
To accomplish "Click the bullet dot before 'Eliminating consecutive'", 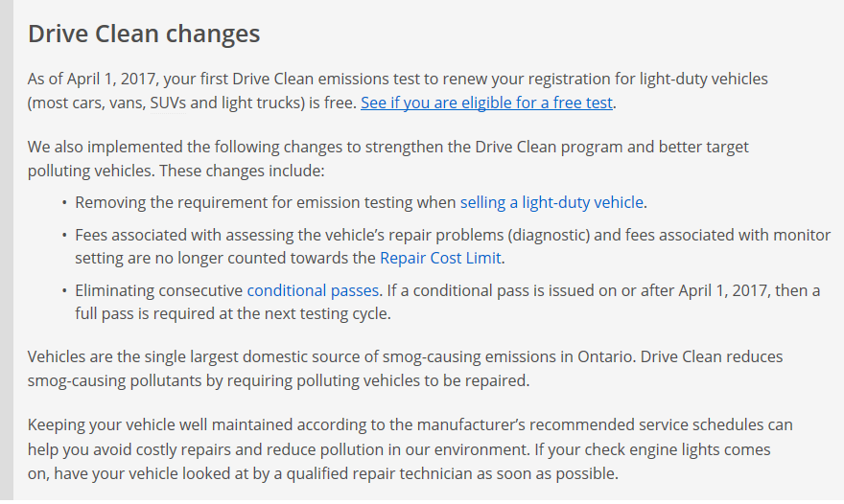I will point(64,291).
